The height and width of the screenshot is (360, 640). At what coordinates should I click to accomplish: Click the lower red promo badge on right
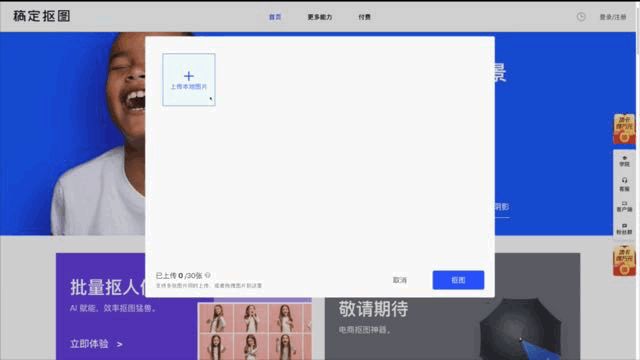point(624,261)
